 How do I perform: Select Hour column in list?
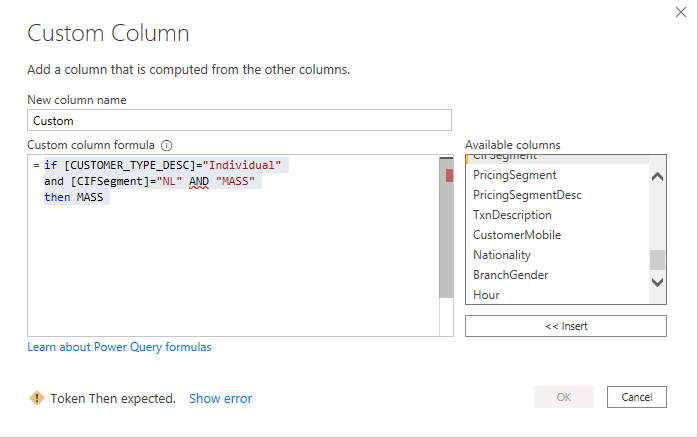486,295
